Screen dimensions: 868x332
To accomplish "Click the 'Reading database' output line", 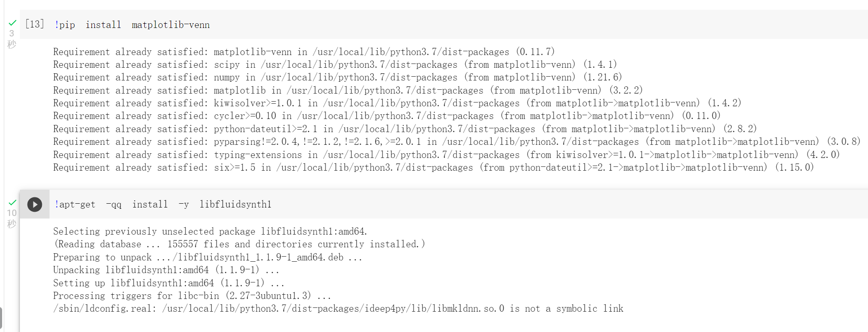I will (x=239, y=244).
